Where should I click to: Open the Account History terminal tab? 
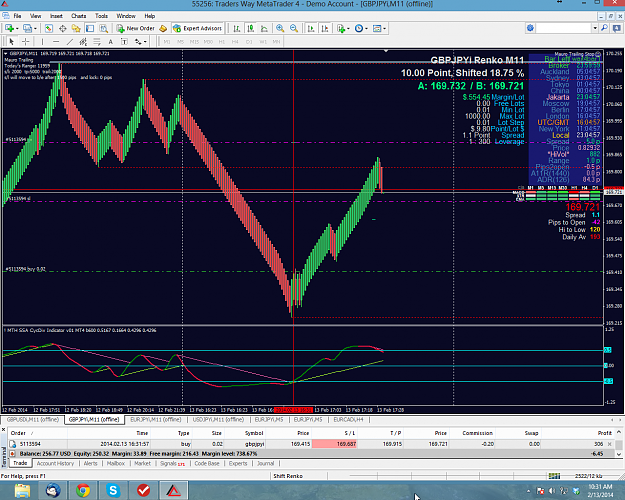click(x=55, y=463)
